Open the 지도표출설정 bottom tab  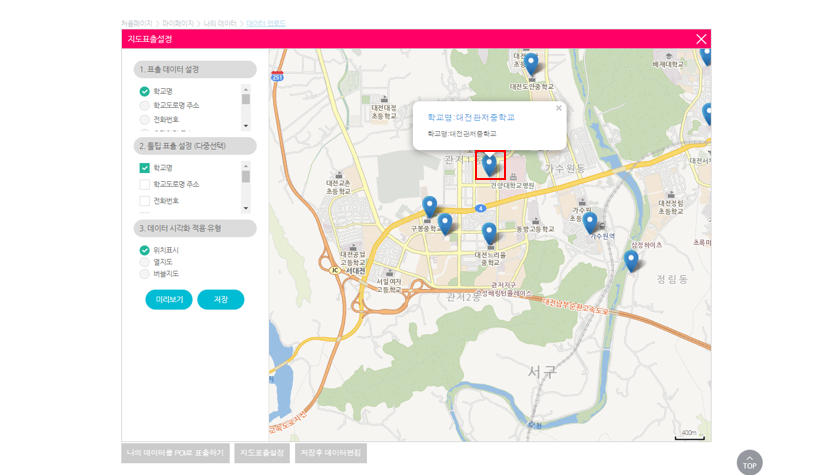click(x=262, y=453)
